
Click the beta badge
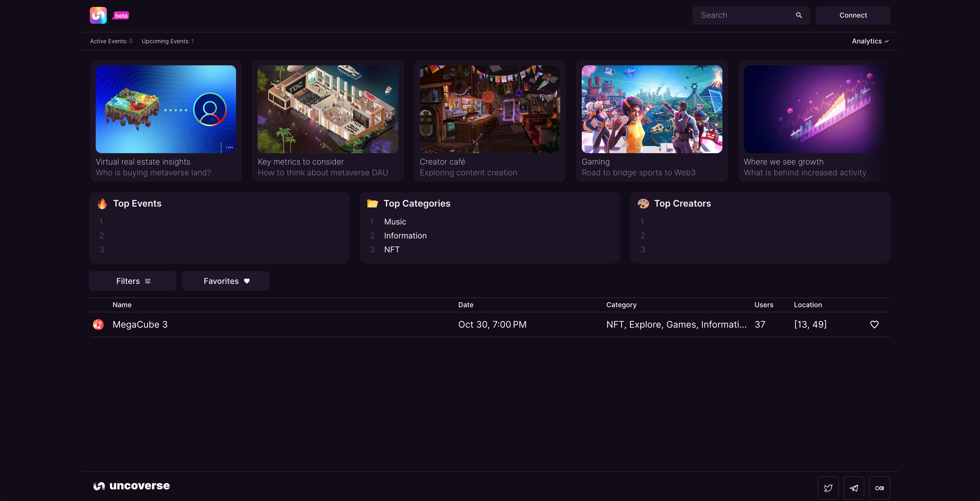tap(121, 16)
